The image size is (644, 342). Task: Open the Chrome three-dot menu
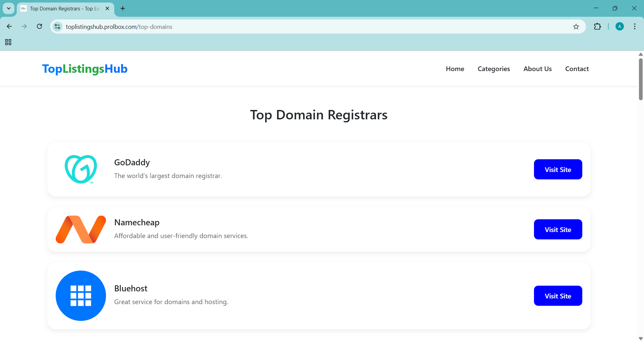(635, 27)
